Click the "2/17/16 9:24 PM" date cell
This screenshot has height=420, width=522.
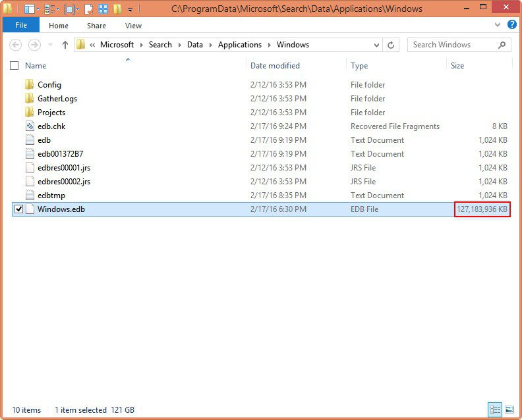278,126
